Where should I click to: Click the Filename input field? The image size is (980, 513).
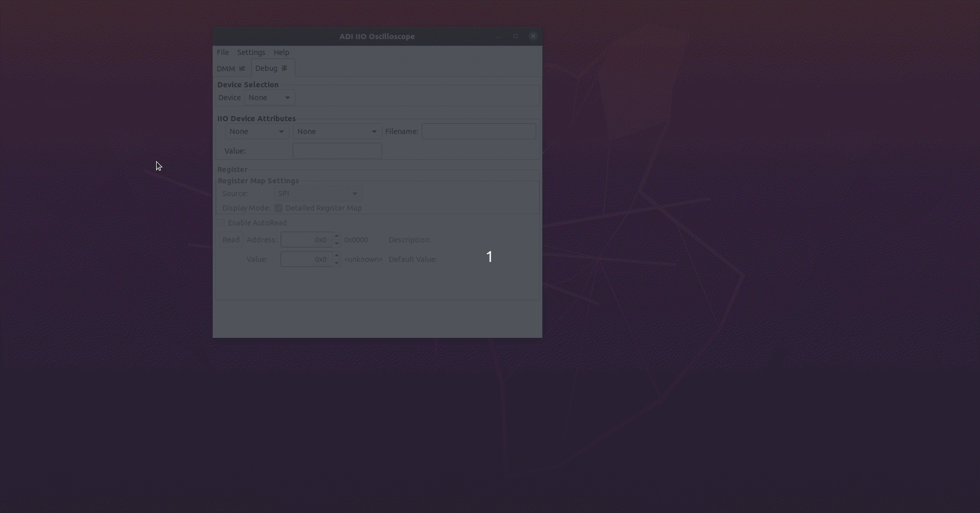[479, 131]
